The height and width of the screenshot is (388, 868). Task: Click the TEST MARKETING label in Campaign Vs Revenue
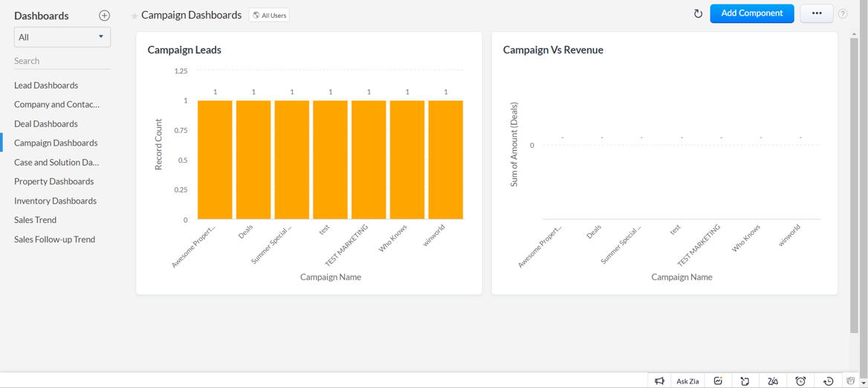coord(699,245)
